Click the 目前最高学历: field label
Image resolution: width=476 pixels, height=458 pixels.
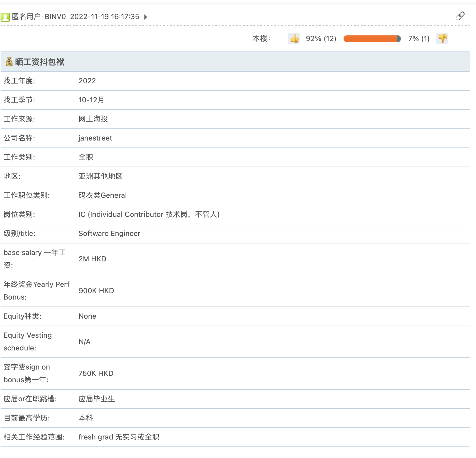pos(27,418)
